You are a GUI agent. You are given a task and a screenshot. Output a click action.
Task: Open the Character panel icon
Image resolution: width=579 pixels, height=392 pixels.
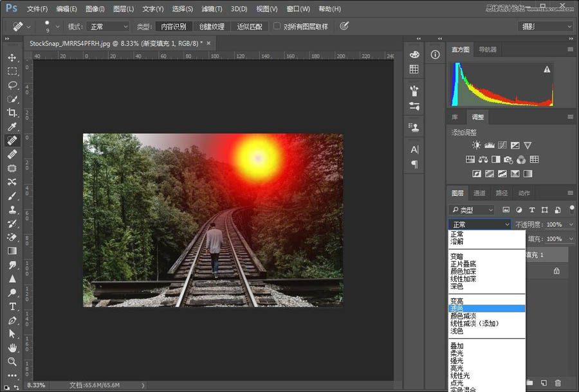click(414, 150)
